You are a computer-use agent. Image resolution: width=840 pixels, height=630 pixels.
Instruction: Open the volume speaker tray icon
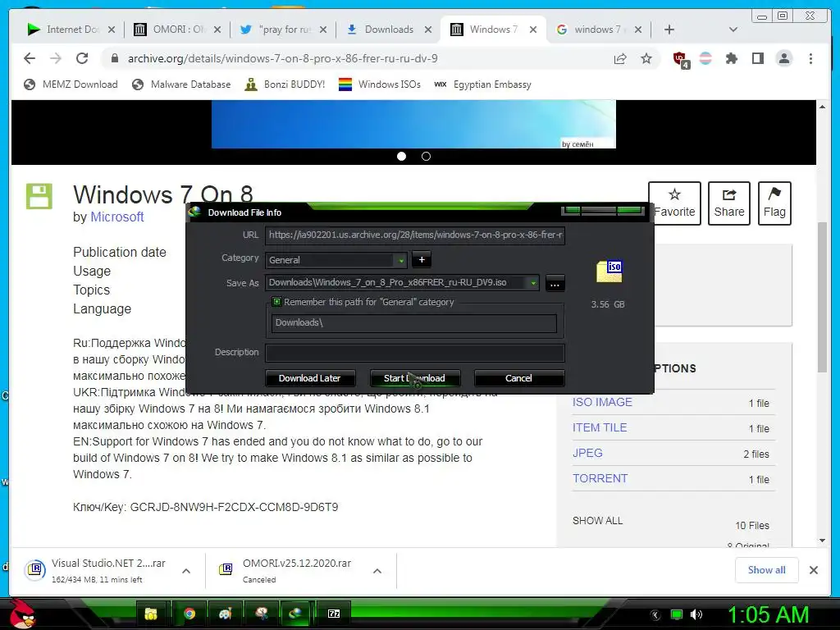[696, 614]
